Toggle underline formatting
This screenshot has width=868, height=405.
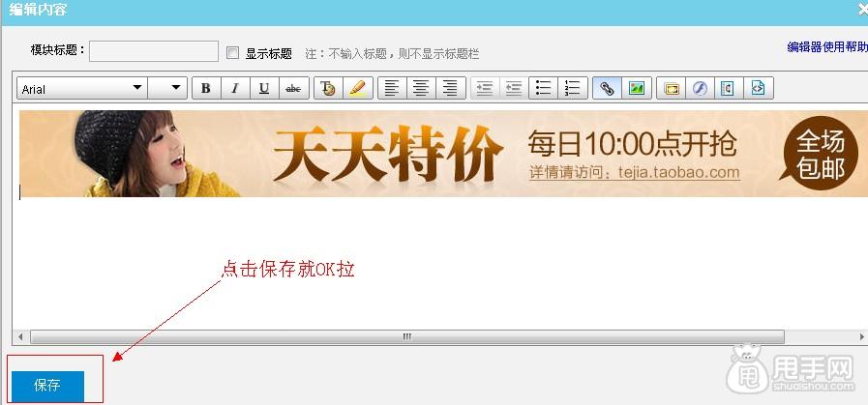(264, 88)
